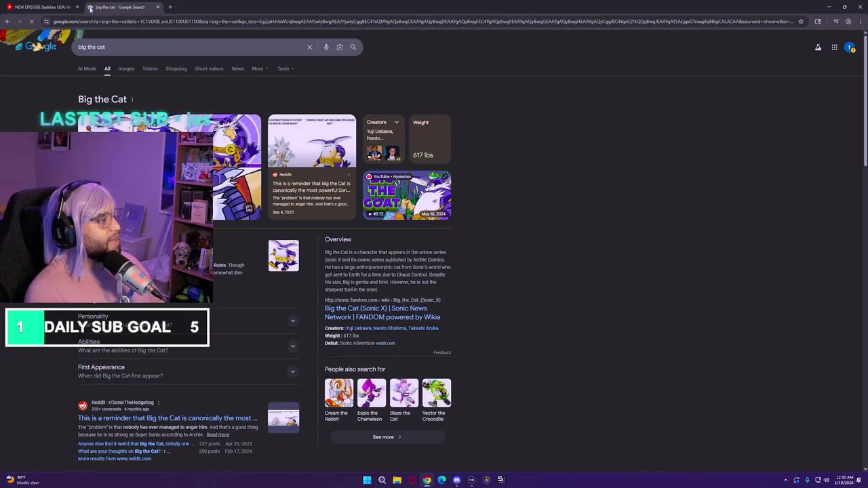Select the Images search tab
The image size is (868, 488).
pos(126,68)
